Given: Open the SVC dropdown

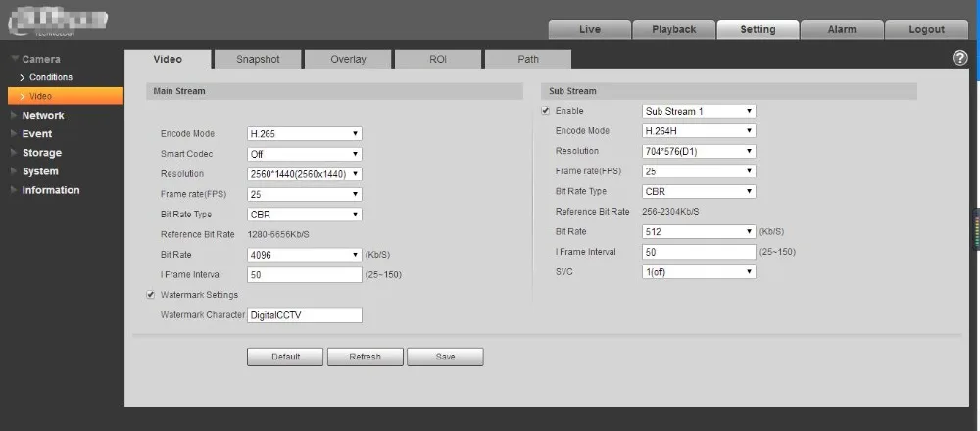Looking at the screenshot, I should (x=699, y=272).
